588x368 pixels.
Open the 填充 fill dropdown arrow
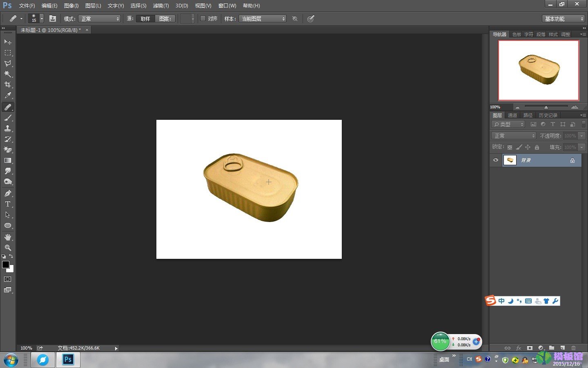point(582,147)
